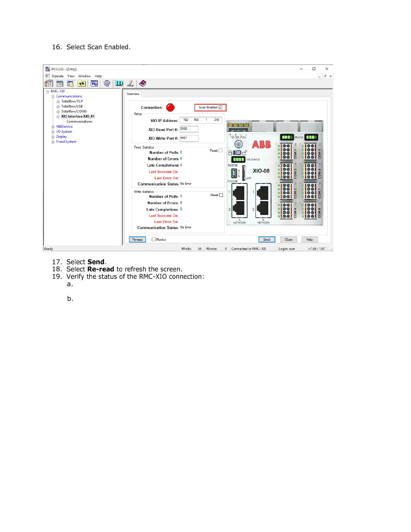Screen dimensions: 411x532
Task: Select the ABBService tree item
Action: (64, 127)
